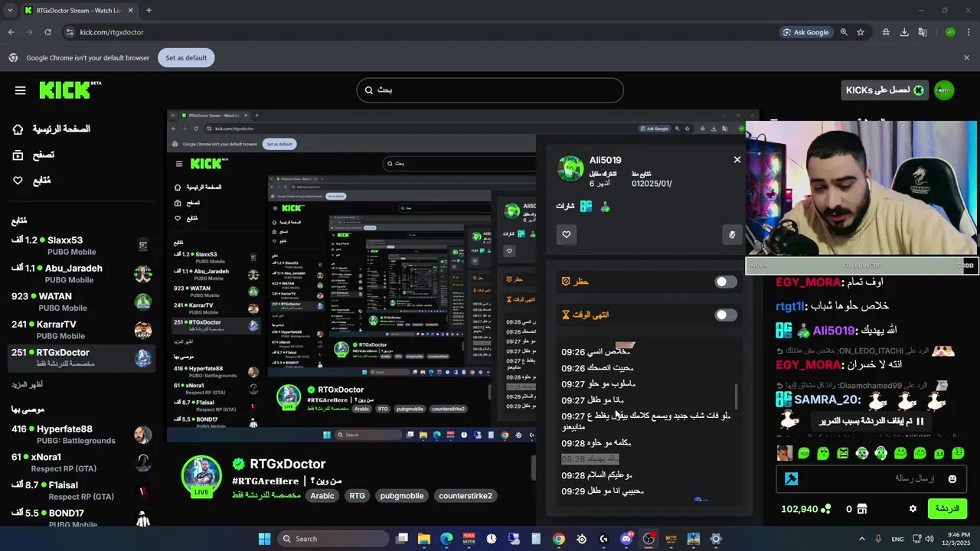Screen dimensions: 980x551
Task: Click the pause icon in chat paused banner
Action: click(x=920, y=421)
